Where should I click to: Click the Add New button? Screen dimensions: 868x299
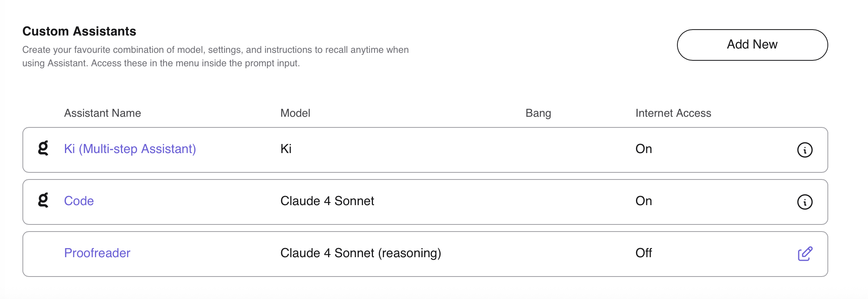coord(752,45)
